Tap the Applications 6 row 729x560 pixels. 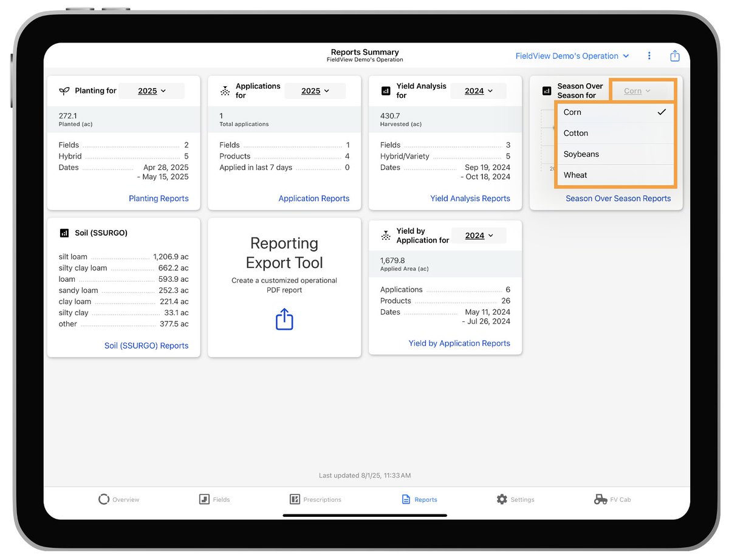pyautogui.click(x=445, y=290)
